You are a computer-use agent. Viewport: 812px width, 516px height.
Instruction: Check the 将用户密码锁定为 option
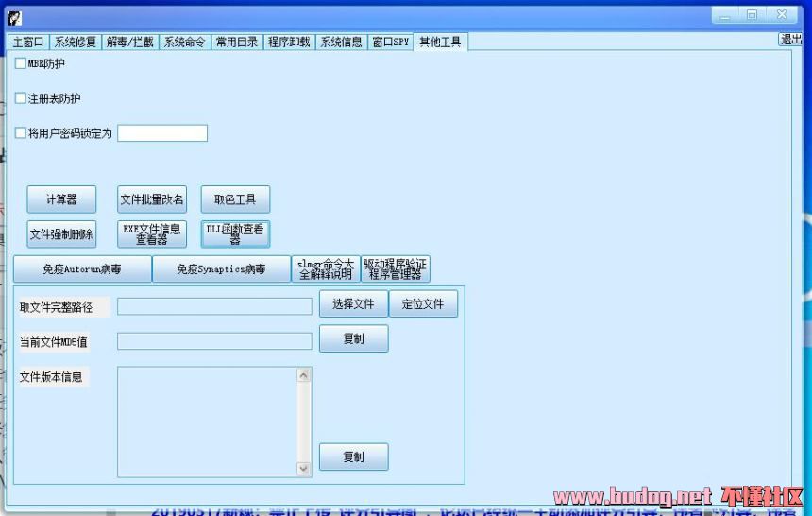pyautogui.click(x=21, y=133)
